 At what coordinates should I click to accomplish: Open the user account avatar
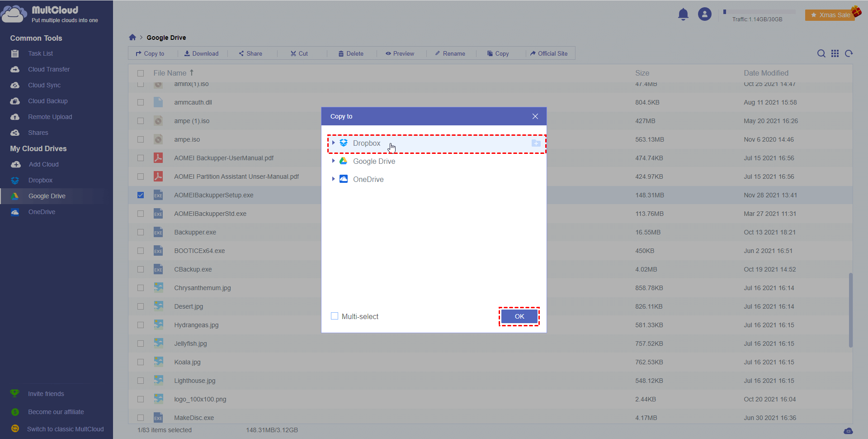[704, 14]
